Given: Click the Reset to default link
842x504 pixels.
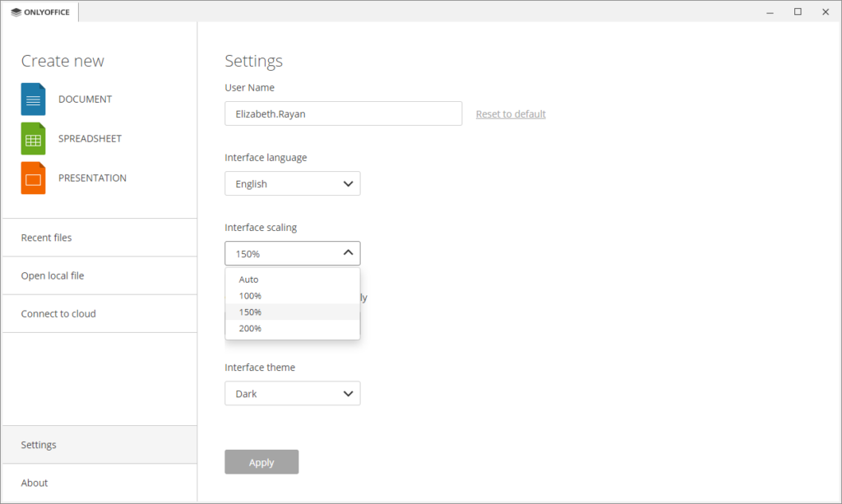Looking at the screenshot, I should pyautogui.click(x=511, y=113).
